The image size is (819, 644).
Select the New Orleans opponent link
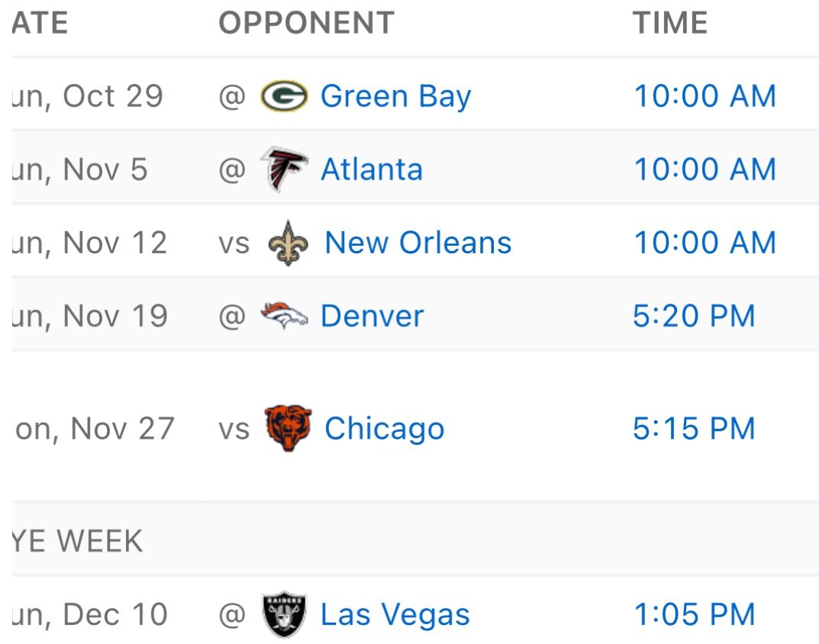tap(418, 243)
